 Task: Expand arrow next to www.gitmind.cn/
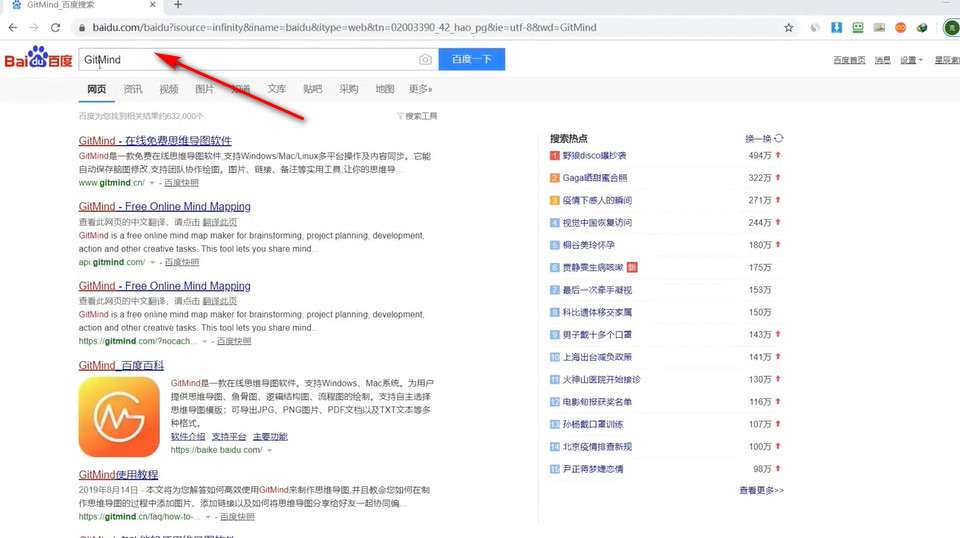[x=152, y=183]
